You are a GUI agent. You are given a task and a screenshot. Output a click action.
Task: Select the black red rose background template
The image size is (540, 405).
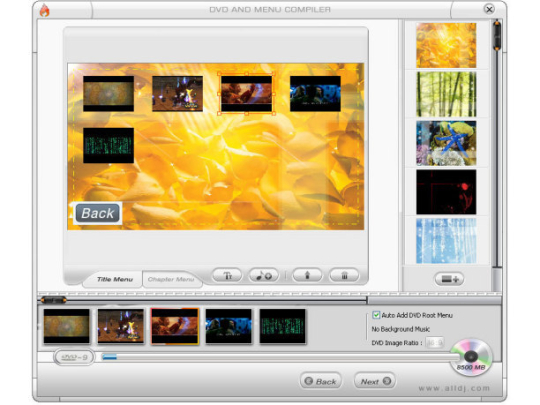click(446, 192)
